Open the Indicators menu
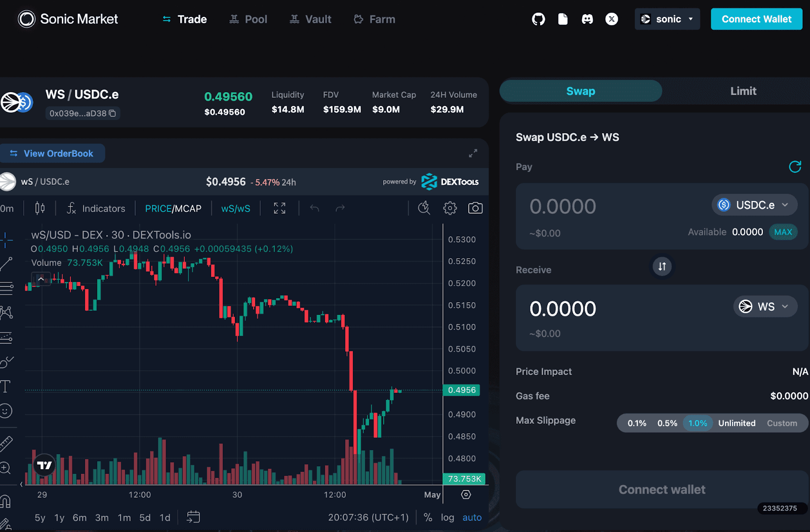This screenshot has height=532, width=810. (95, 209)
